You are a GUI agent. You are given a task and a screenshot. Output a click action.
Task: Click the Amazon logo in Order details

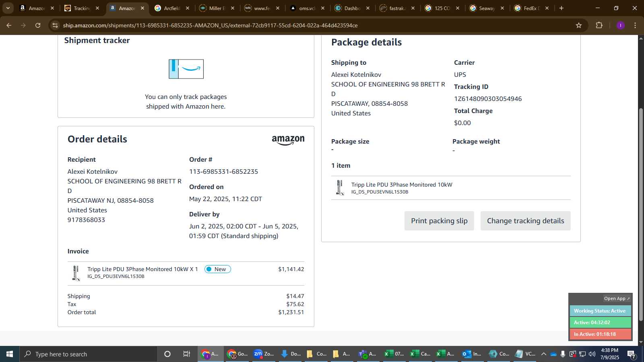point(288,140)
